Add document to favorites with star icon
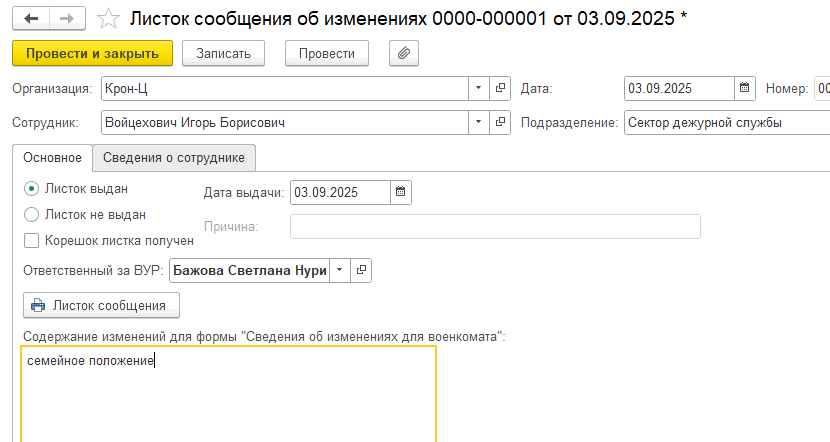Screen dimensions: 830x442 109,19
